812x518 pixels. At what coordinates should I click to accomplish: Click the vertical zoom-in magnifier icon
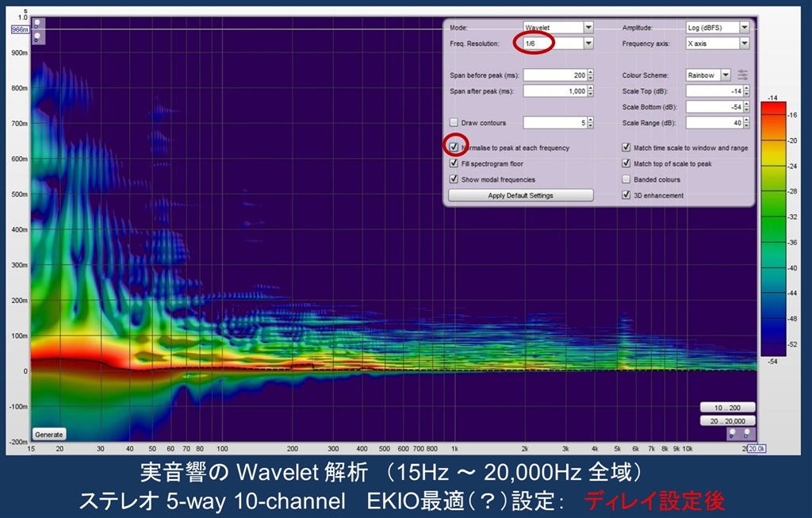tap(37, 24)
